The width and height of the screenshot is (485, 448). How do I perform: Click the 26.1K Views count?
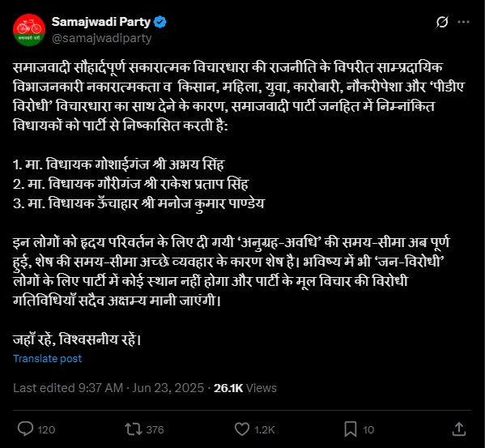click(245, 388)
